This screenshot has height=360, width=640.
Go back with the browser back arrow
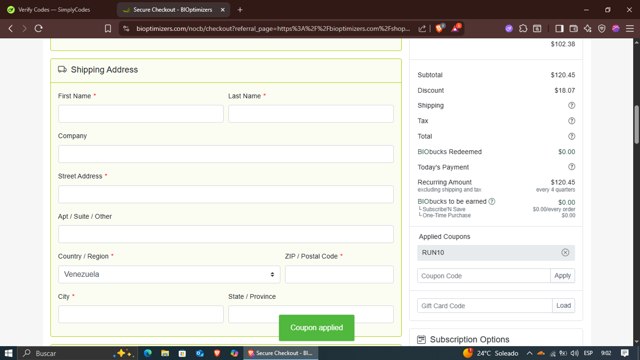coord(11,29)
